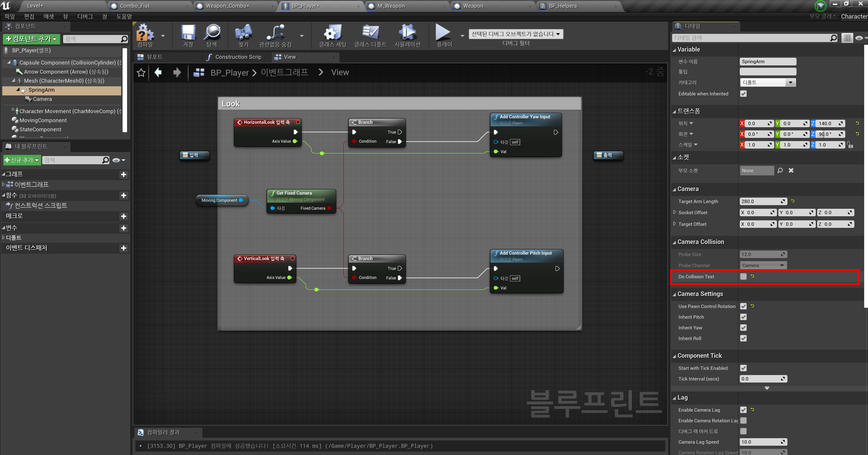This screenshot has height=455, width=868.
Task: Open the Add Component (컴포넌트 추가) dropdown
Action: 31,39
